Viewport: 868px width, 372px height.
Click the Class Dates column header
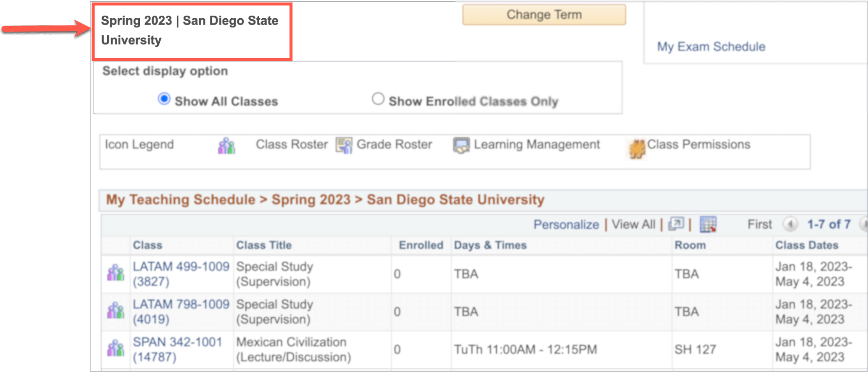pyautogui.click(x=807, y=245)
